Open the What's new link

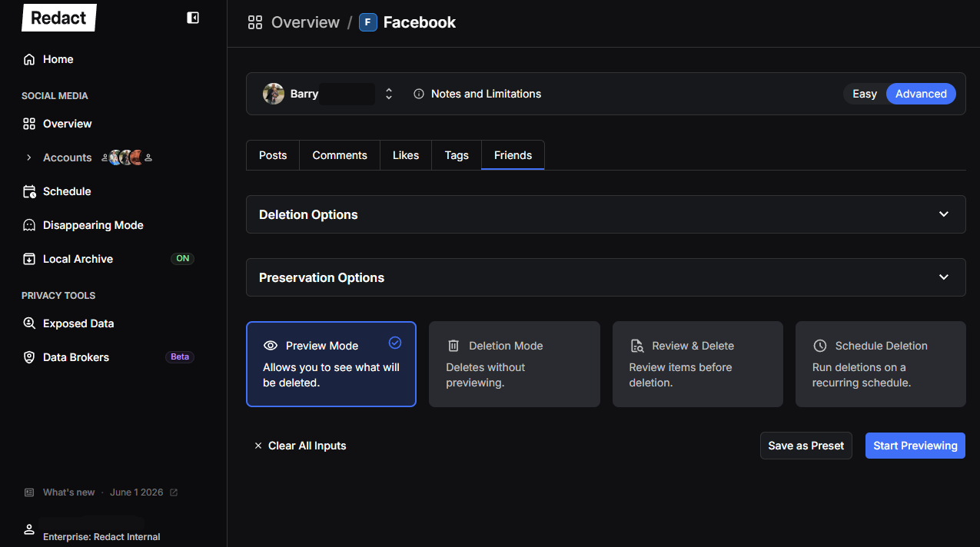click(x=69, y=492)
